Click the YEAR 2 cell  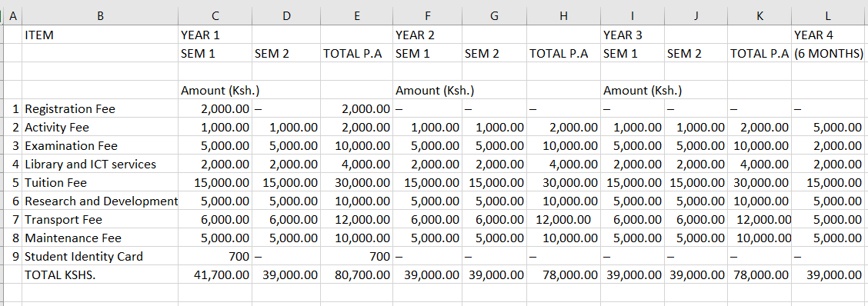point(427,35)
